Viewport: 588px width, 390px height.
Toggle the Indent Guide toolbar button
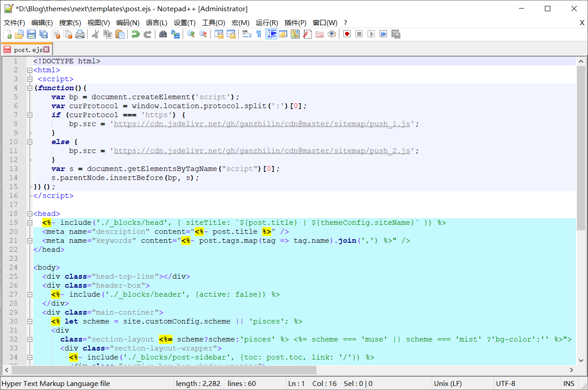271,34
